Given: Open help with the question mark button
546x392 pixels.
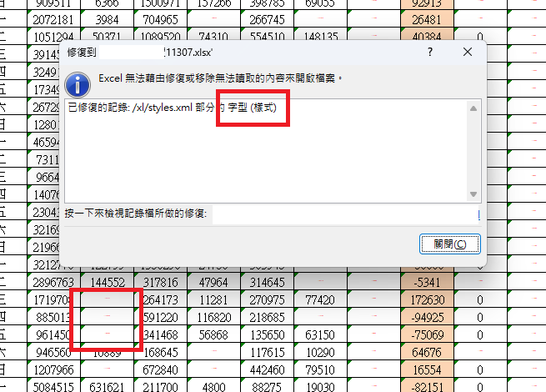Looking at the screenshot, I should 430,52.
